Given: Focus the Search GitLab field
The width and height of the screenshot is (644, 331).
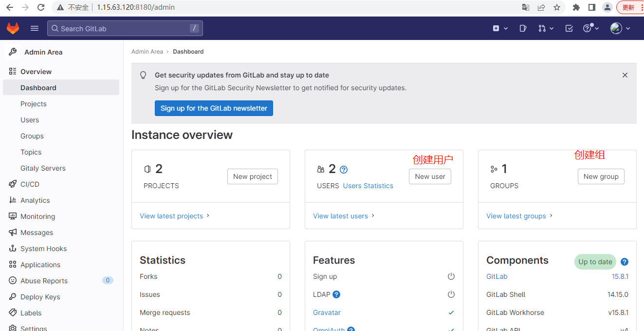Looking at the screenshot, I should (125, 28).
